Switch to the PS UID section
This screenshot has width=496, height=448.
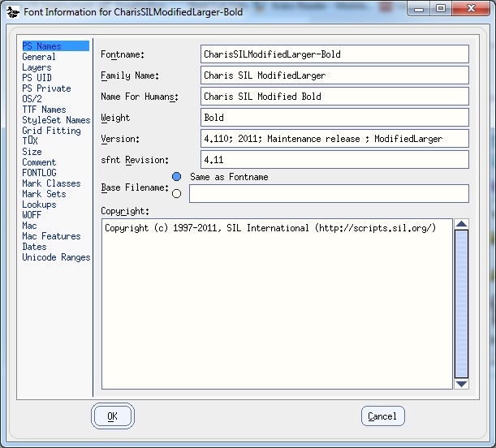pos(37,78)
